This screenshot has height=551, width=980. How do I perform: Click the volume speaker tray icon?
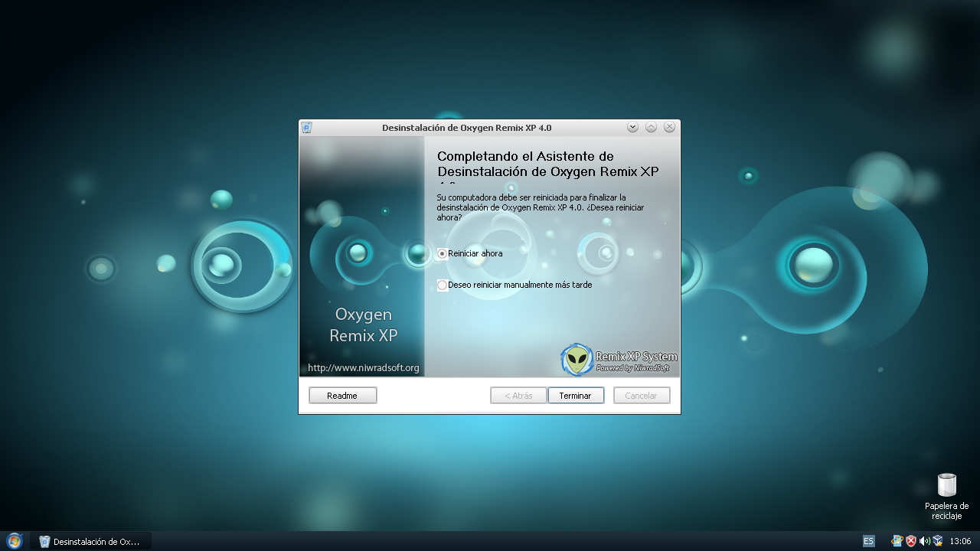pos(924,541)
